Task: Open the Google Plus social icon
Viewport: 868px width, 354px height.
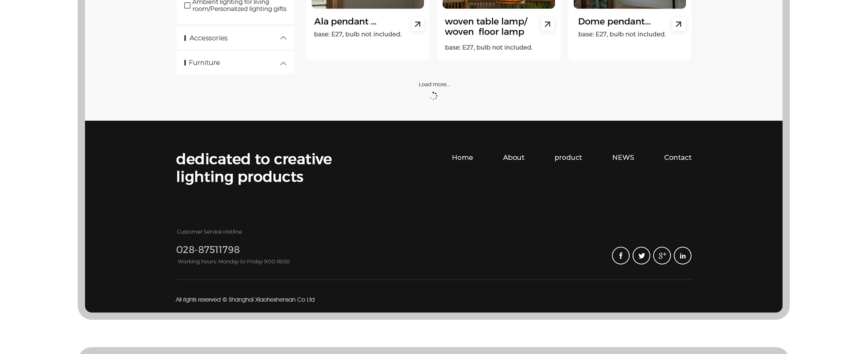Action: tap(662, 256)
